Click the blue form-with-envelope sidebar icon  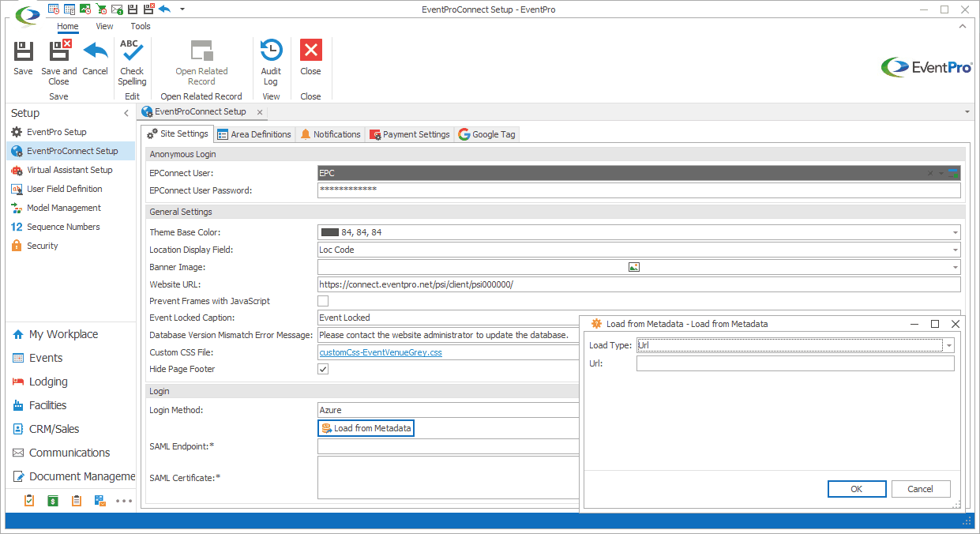click(100, 500)
